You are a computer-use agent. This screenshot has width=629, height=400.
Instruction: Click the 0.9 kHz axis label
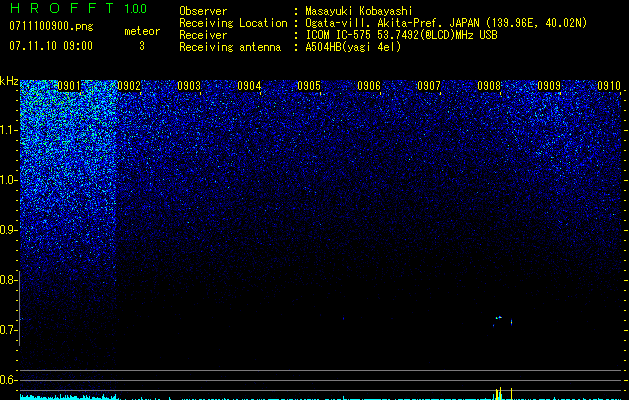(9, 230)
